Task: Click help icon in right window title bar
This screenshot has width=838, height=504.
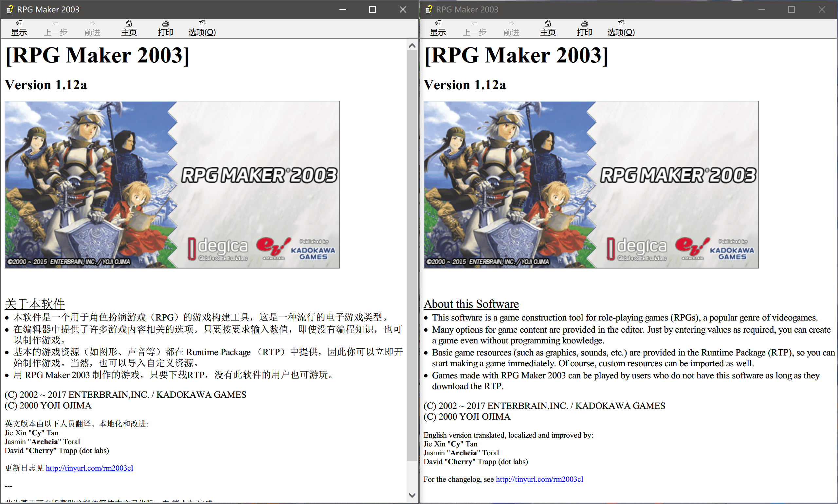Action: 429,9
